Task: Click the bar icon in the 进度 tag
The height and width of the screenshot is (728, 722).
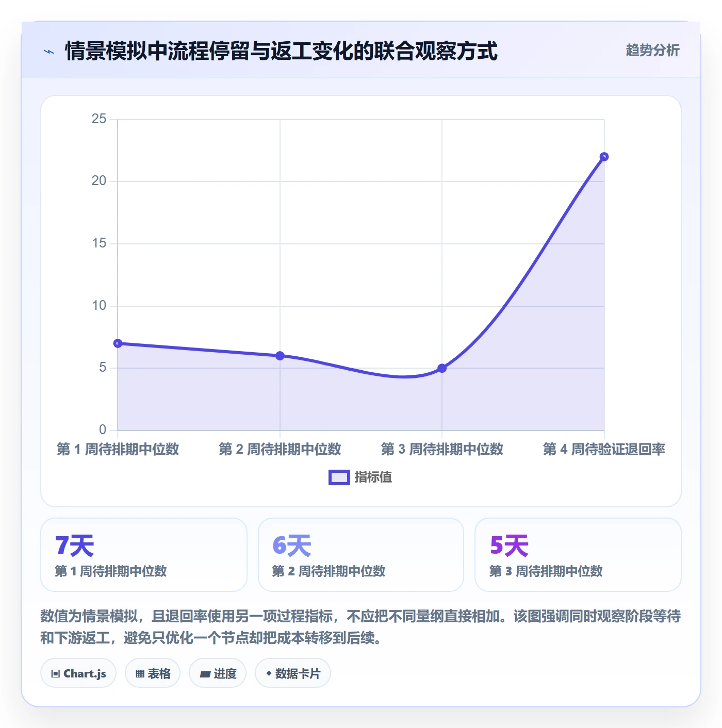Action: coord(205,674)
